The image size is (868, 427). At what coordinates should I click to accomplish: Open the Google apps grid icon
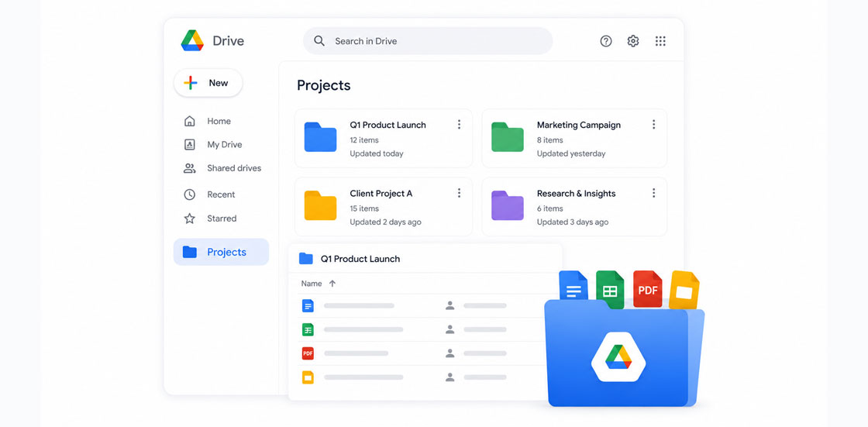[x=660, y=41]
